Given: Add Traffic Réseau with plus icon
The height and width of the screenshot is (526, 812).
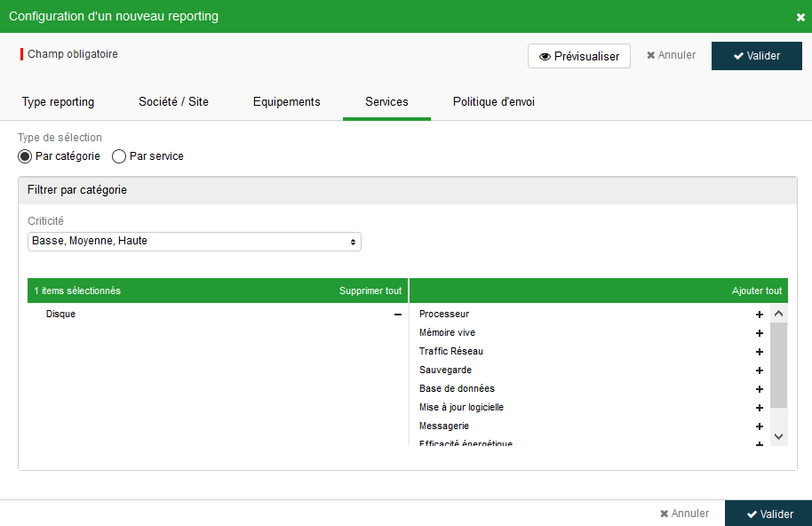Looking at the screenshot, I should point(760,352).
